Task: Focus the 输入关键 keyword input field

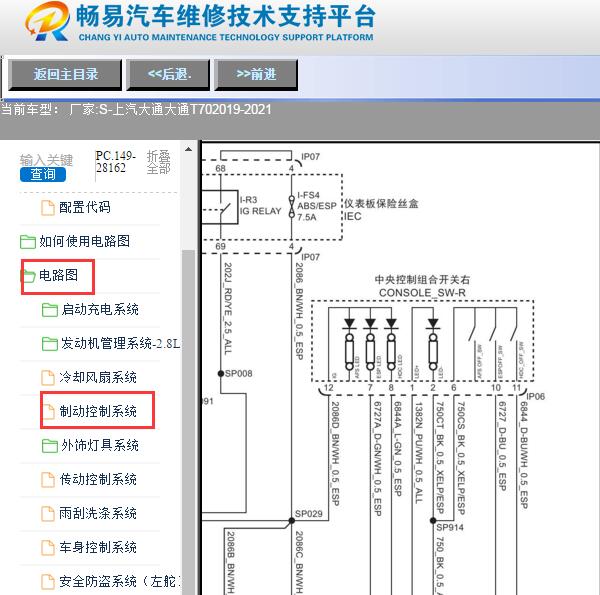Action: point(46,160)
